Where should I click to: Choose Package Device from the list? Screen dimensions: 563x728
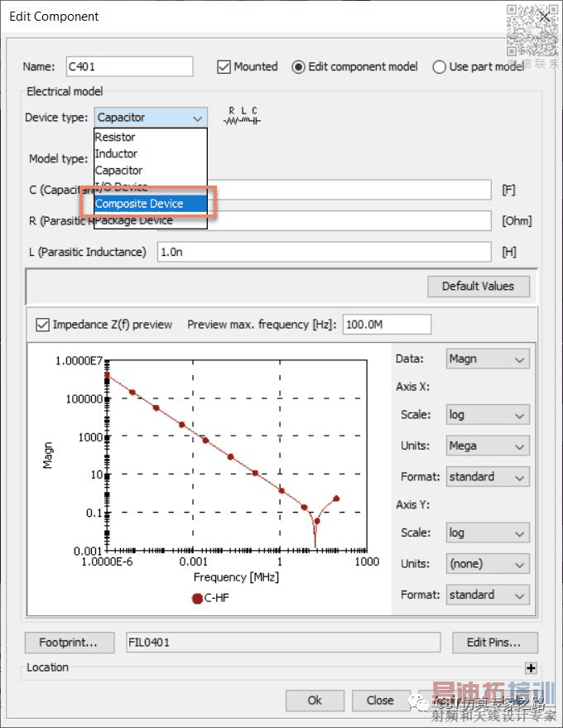click(151, 220)
